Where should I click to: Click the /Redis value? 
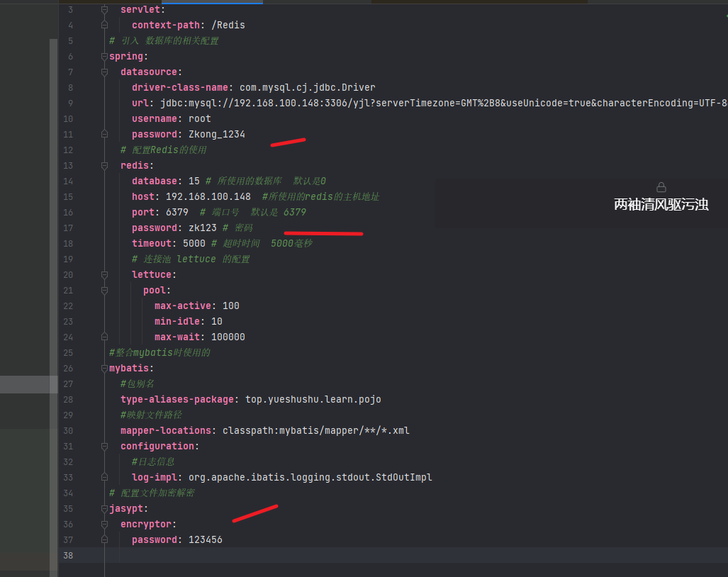point(228,25)
